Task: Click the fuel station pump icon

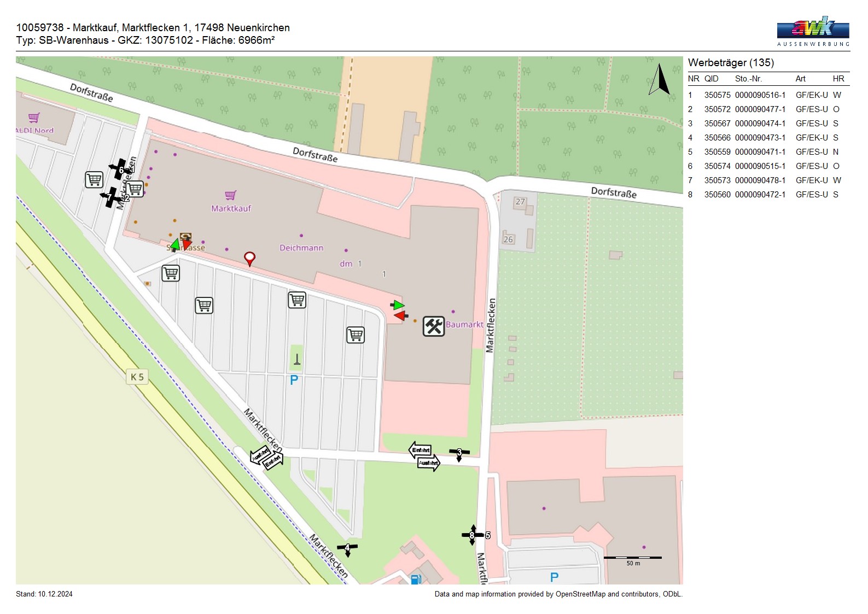Action: tap(416, 578)
